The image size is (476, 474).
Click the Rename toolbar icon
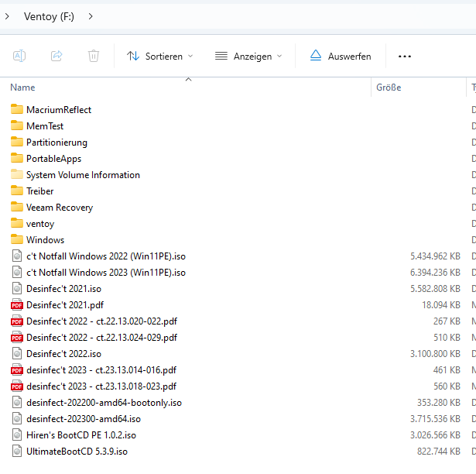pyautogui.click(x=19, y=56)
